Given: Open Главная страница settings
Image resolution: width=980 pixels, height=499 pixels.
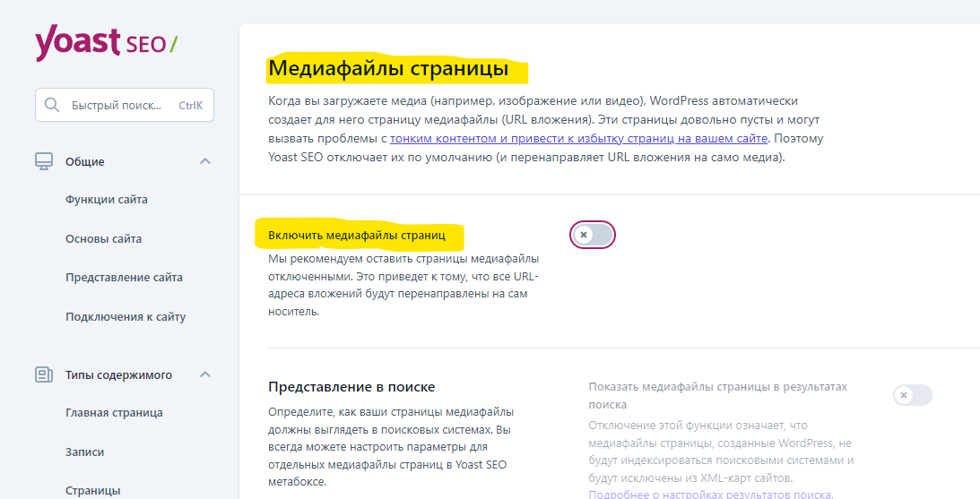Looking at the screenshot, I should 115,413.
